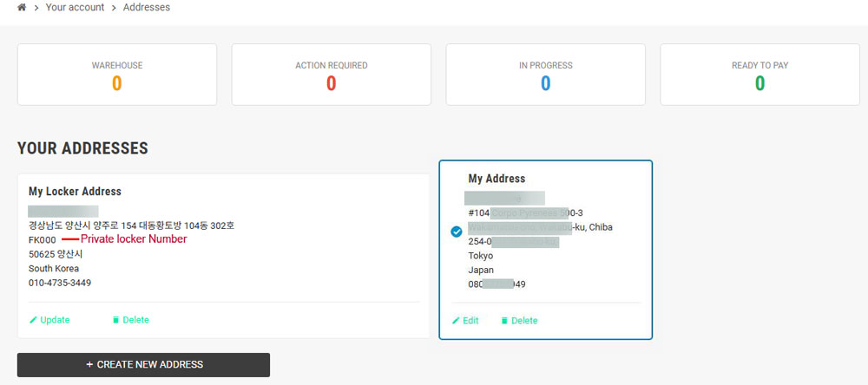The width and height of the screenshot is (868, 385).
Task: Click the pencil icon beside Update
Action: [33, 320]
